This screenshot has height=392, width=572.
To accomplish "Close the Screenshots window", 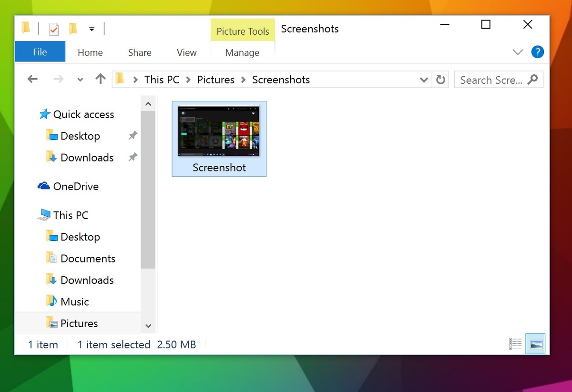I will point(528,24).
